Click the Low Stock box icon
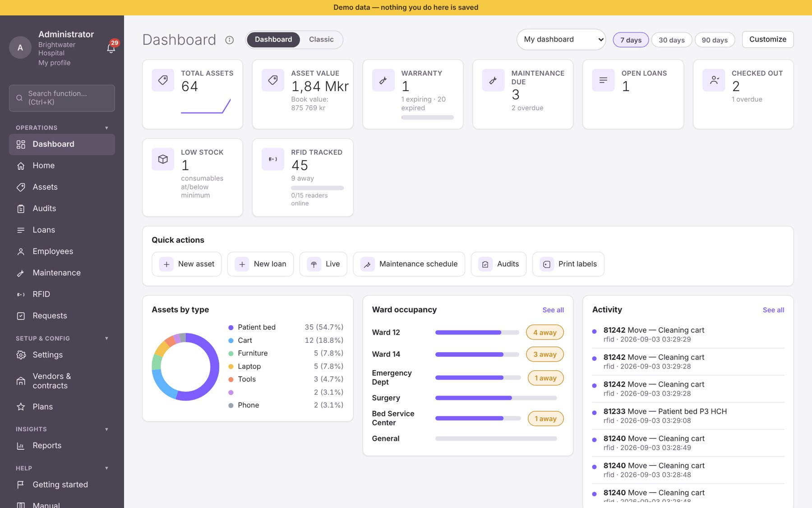This screenshot has height=508, width=812. click(163, 159)
